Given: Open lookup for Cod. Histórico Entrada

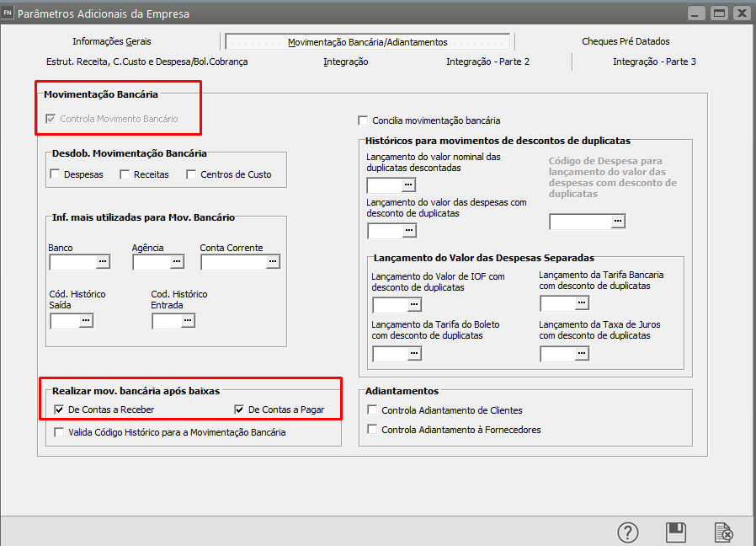Looking at the screenshot, I should coord(188,320).
